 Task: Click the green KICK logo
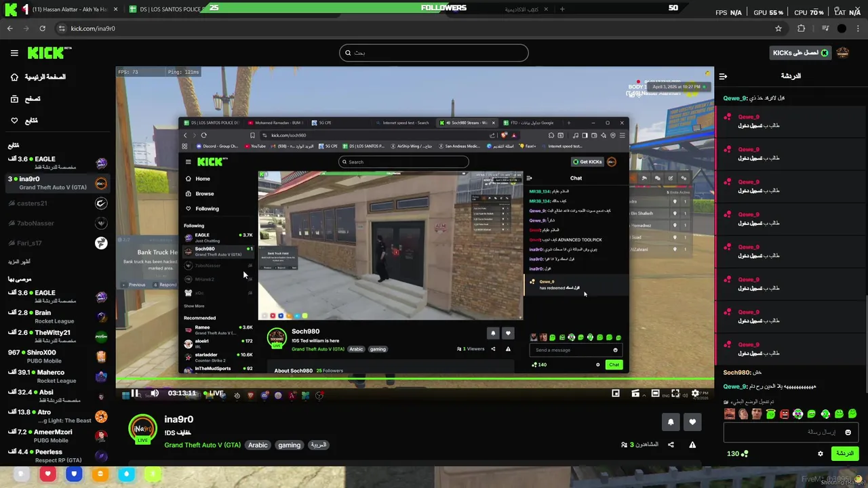(50, 53)
